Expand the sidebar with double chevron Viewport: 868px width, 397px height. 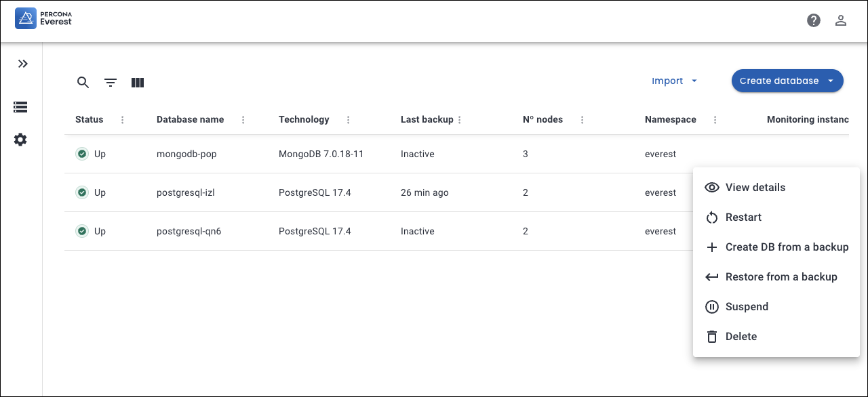[x=23, y=64]
